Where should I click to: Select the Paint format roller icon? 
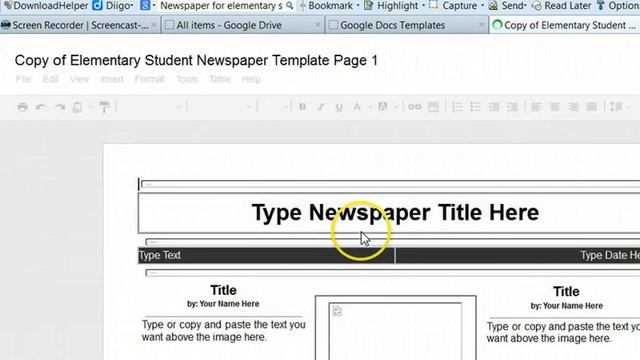click(104, 107)
